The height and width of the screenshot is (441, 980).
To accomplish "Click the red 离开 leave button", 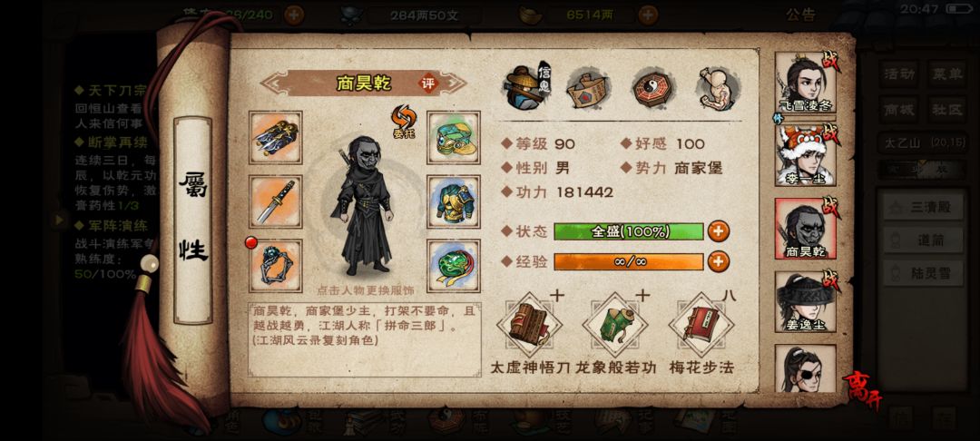I will (x=863, y=390).
